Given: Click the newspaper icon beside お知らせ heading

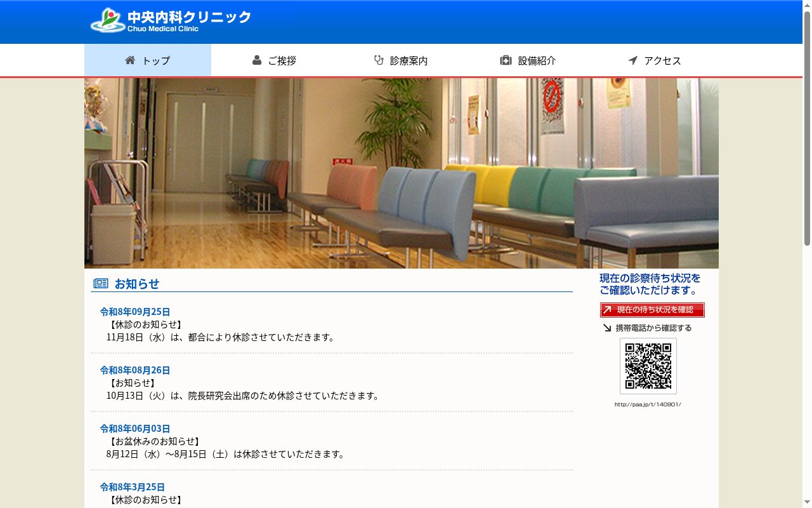Looking at the screenshot, I should (101, 283).
